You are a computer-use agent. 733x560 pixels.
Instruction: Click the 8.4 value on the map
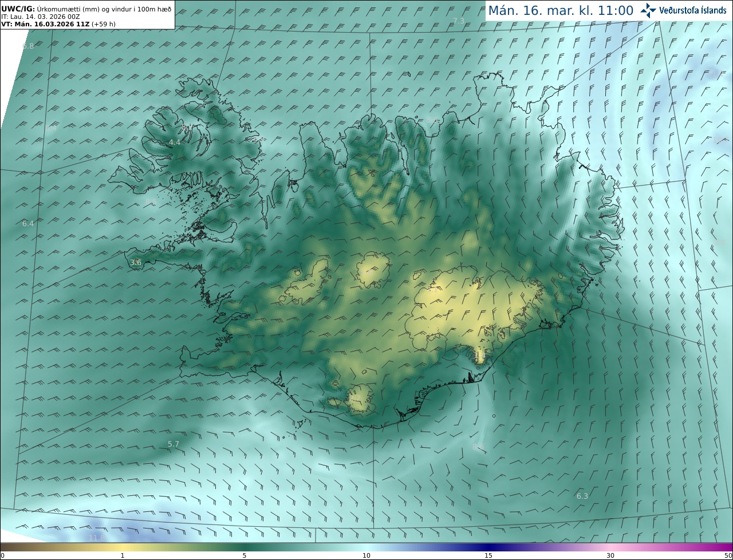[51, 129]
